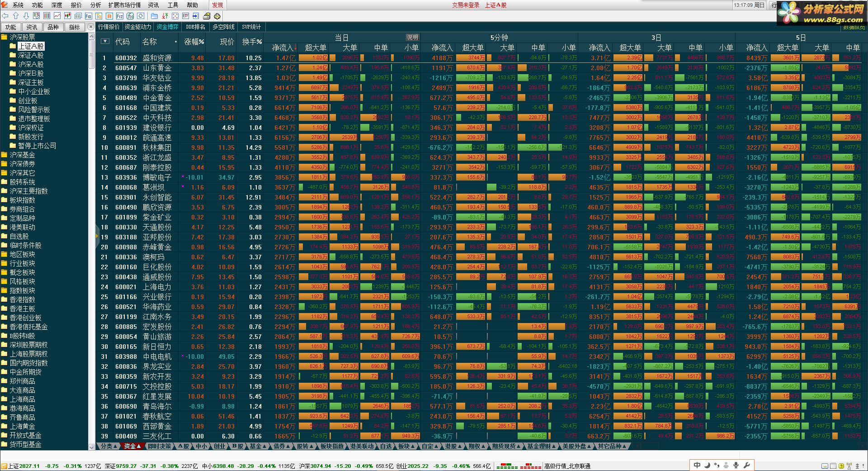Click the red-green sort arrows icon

165,16
